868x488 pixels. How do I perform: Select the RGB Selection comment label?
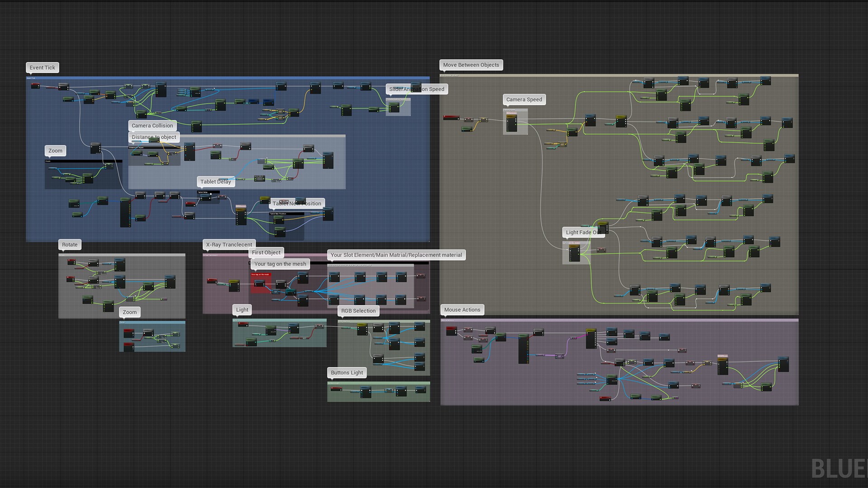click(x=358, y=311)
